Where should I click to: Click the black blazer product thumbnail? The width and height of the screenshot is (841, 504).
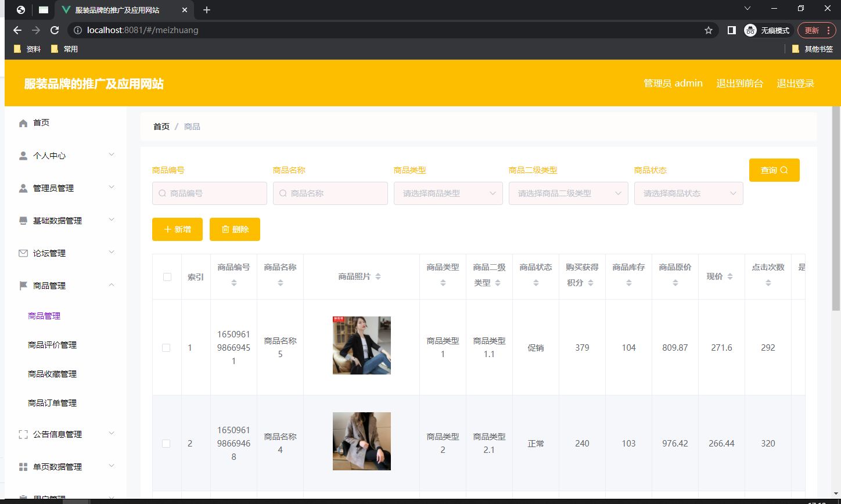pos(362,345)
